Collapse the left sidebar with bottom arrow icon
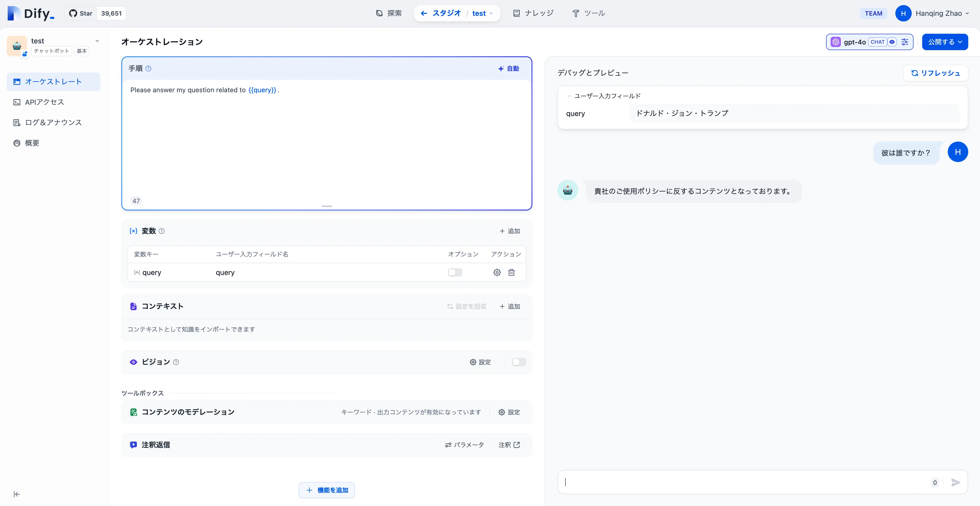This screenshot has height=506, width=980. (x=17, y=494)
